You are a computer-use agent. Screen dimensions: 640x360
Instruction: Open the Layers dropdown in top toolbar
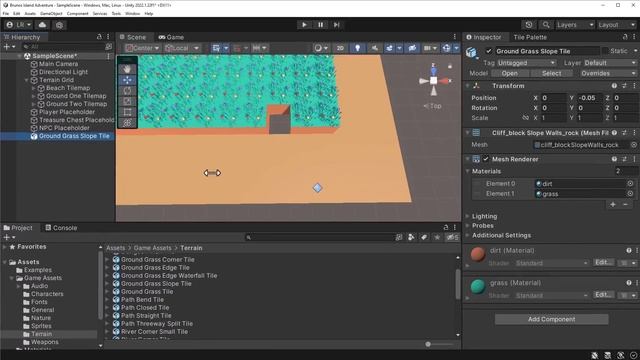(575, 25)
